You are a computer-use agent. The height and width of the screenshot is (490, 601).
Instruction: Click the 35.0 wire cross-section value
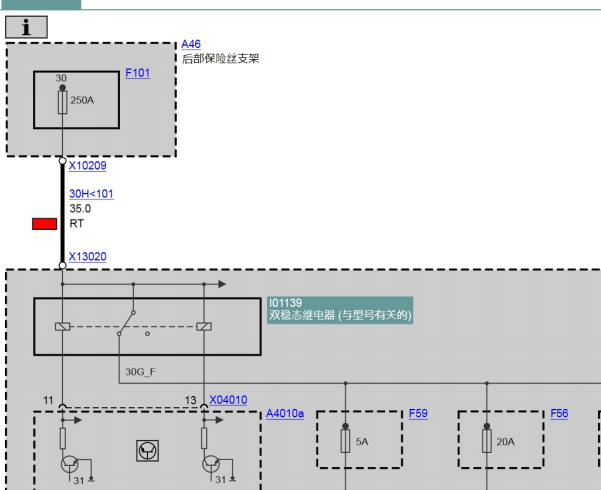(x=80, y=209)
